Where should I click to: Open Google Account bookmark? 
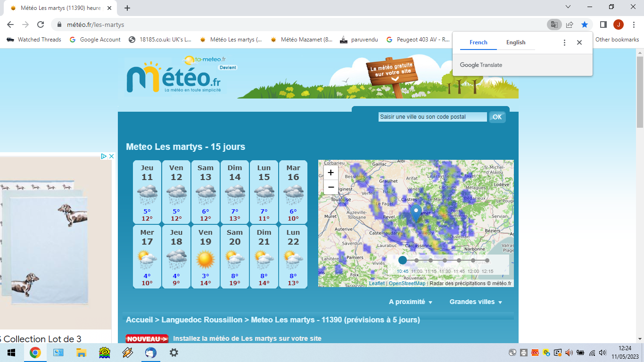(95, 40)
